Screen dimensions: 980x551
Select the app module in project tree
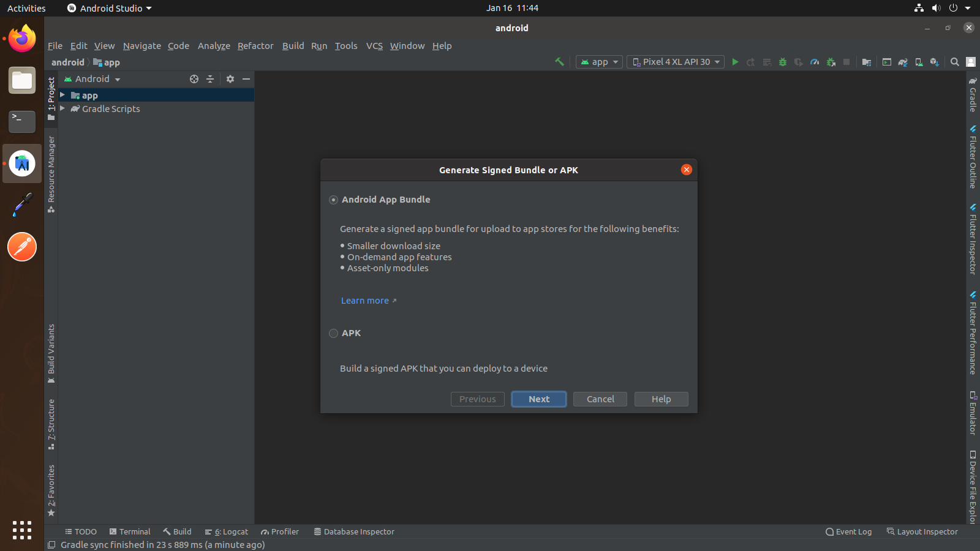click(90, 96)
